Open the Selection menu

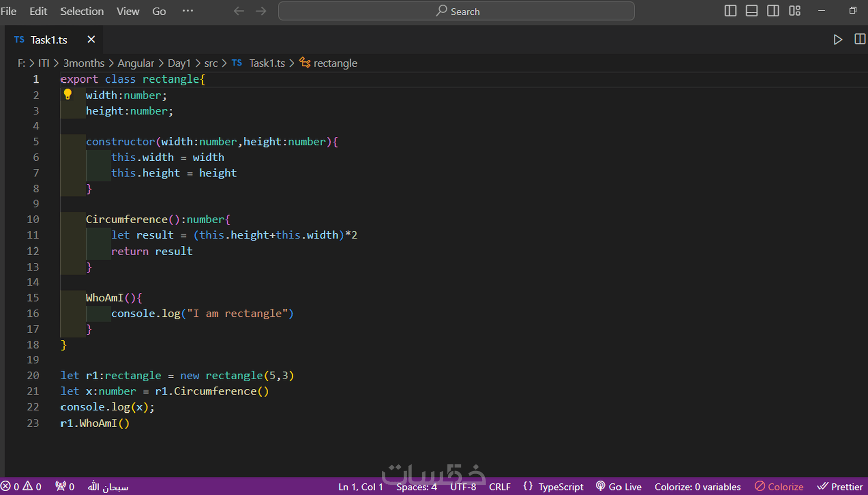point(82,11)
